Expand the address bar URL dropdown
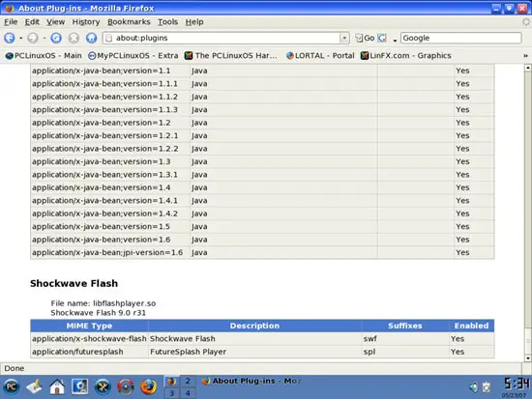Viewport: 532px width, 399px height. 344,38
